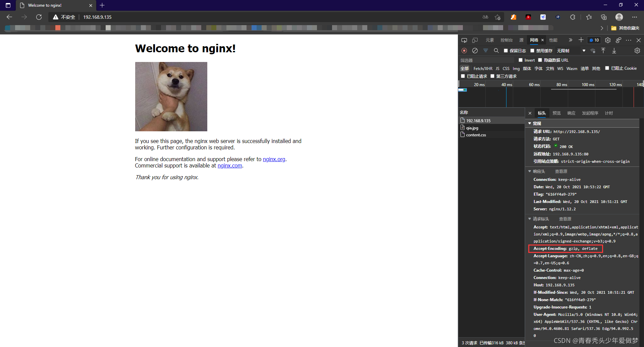The height and width of the screenshot is (347, 644).
Task: Clear the network log
Action: coord(475,51)
